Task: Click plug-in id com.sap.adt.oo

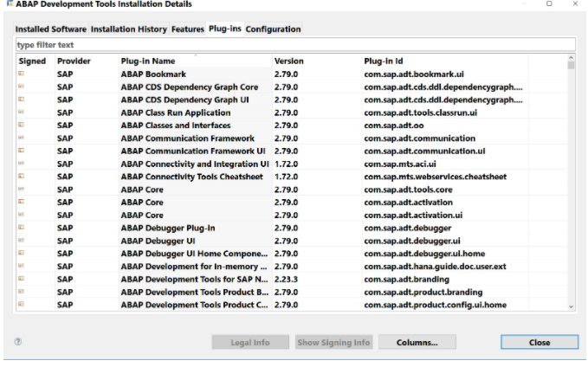Action: (x=394, y=126)
